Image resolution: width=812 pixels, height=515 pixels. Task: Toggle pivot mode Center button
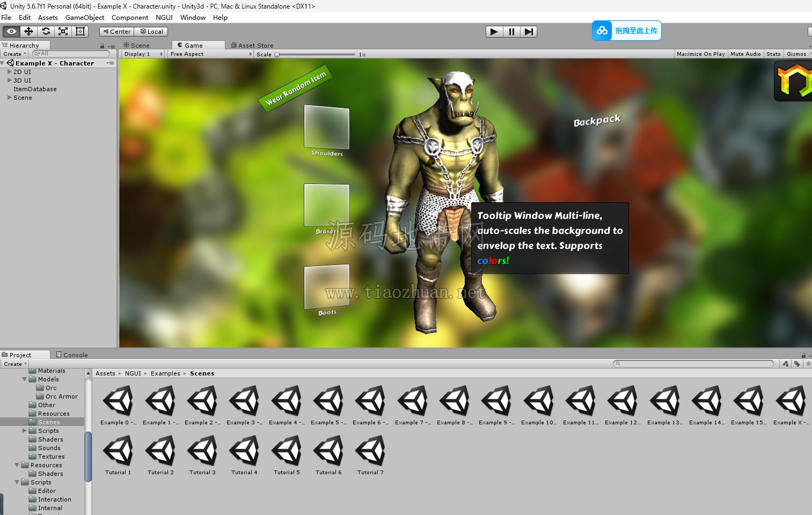116,32
